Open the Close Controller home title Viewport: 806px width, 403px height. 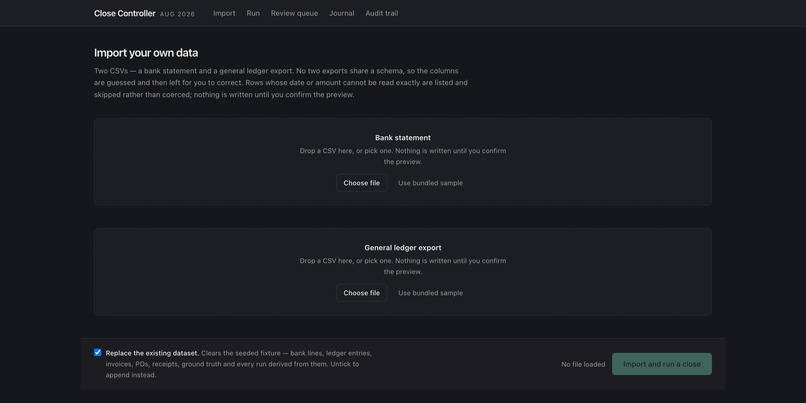point(124,13)
